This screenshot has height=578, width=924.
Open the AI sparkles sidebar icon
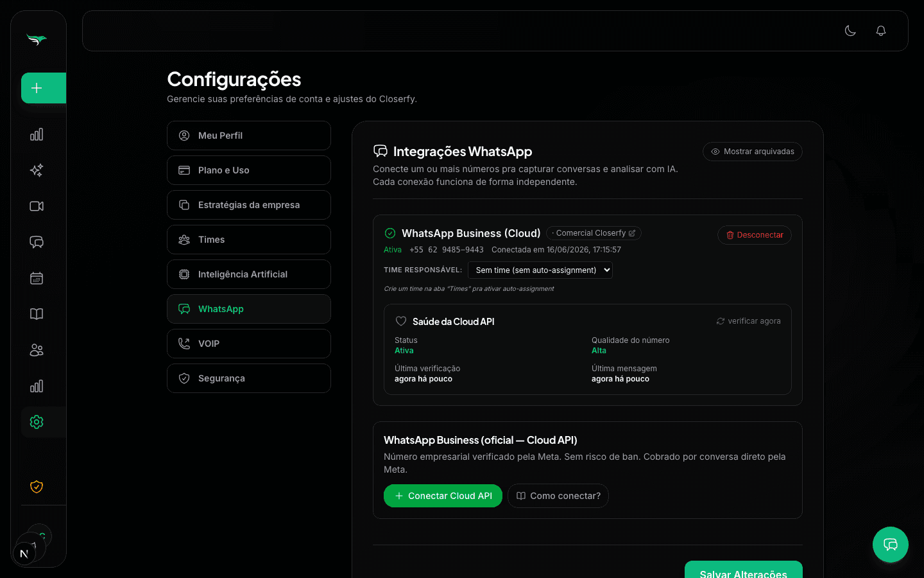coord(37,170)
